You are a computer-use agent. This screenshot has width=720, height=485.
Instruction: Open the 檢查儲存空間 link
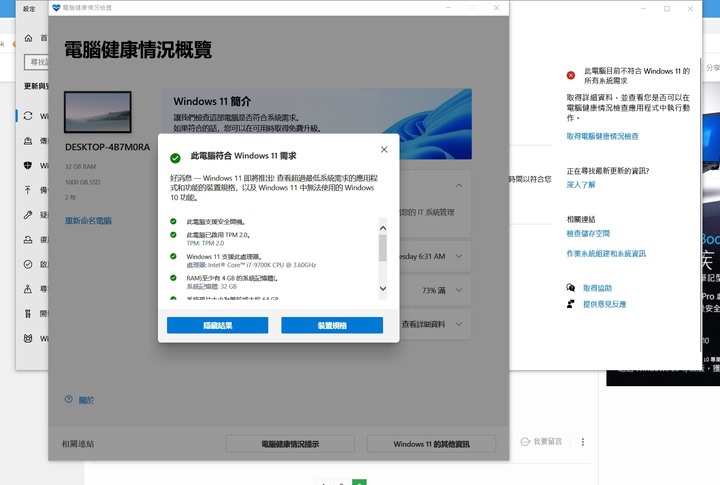click(x=588, y=233)
